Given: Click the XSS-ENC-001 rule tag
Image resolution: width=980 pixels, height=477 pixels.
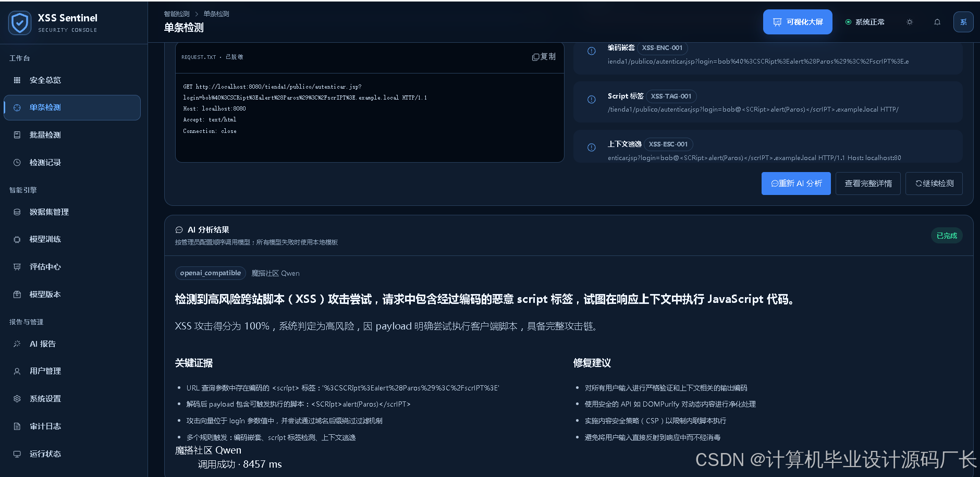Looking at the screenshot, I should click(x=662, y=48).
